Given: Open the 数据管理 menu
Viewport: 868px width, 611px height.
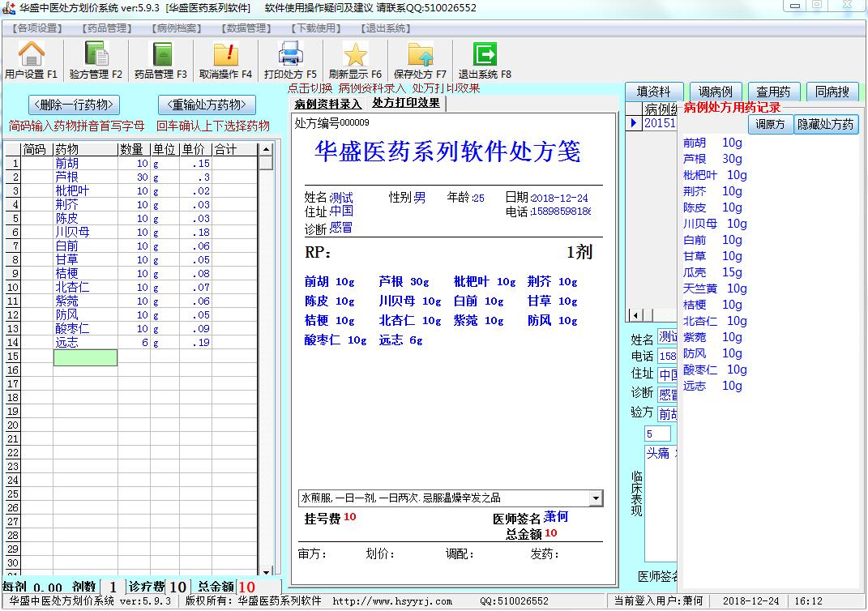Looking at the screenshot, I should 246,28.
